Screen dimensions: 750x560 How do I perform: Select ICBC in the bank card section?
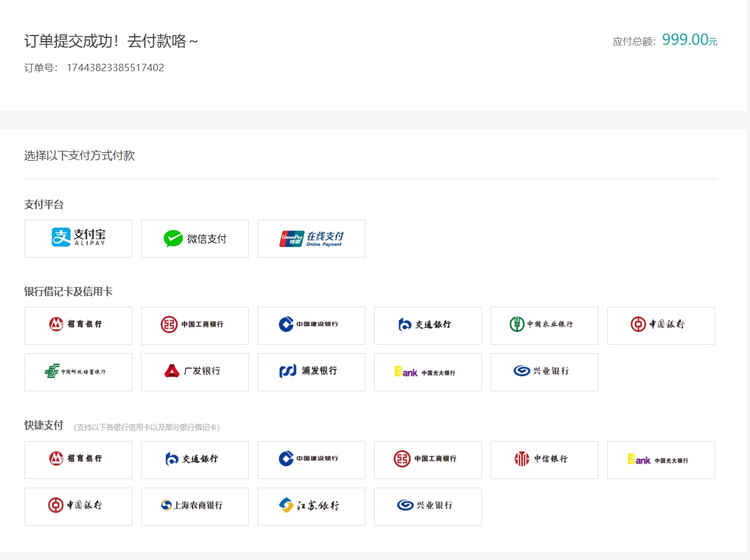(x=194, y=325)
